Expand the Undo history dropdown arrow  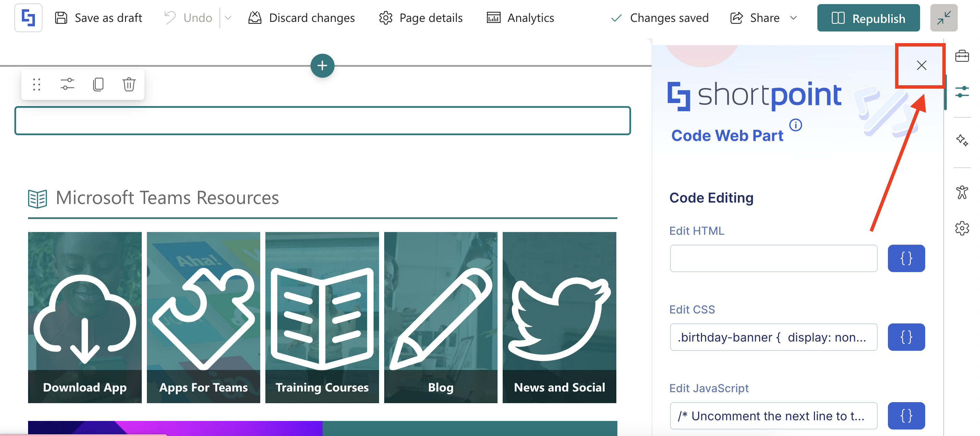[228, 18]
